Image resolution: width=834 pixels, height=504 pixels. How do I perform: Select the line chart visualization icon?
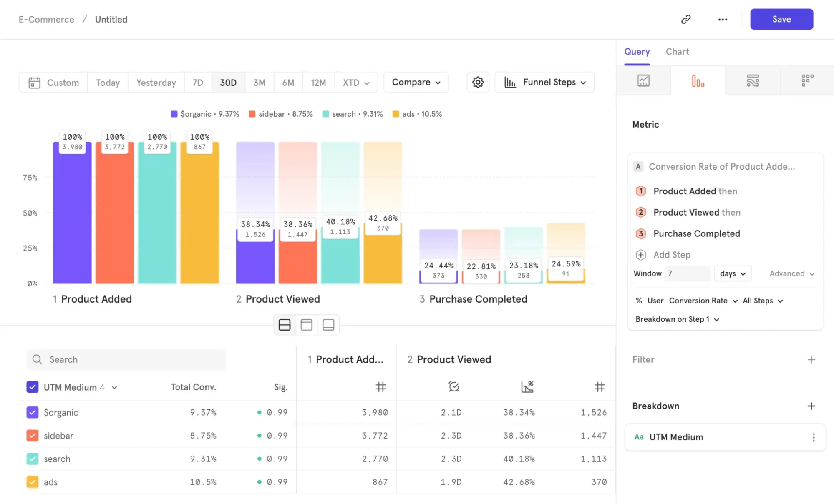(x=644, y=80)
